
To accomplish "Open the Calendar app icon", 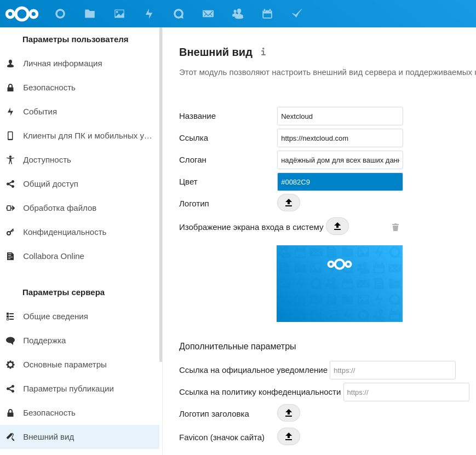I will 267,14.
